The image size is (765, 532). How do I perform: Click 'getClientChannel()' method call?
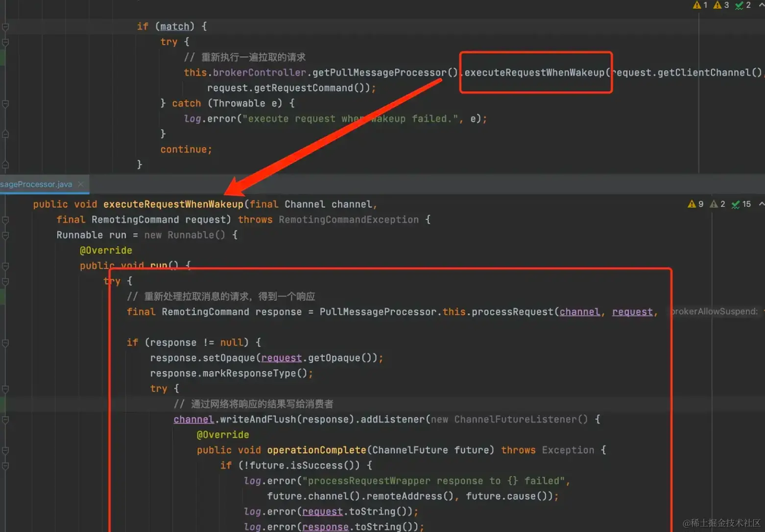(710, 73)
